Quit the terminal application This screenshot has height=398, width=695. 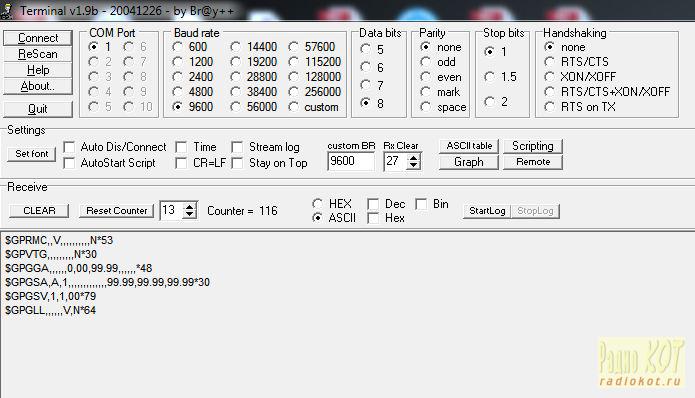click(x=38, y=109)
